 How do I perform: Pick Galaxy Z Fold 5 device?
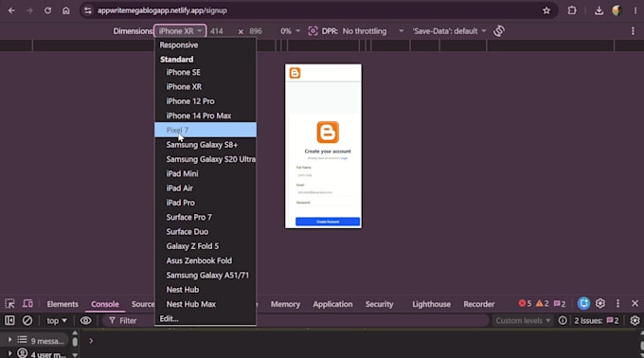click(206, 246)
